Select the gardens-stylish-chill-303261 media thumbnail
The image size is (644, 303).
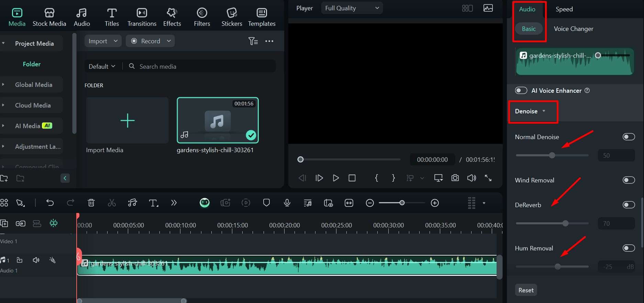pos(218,120)
